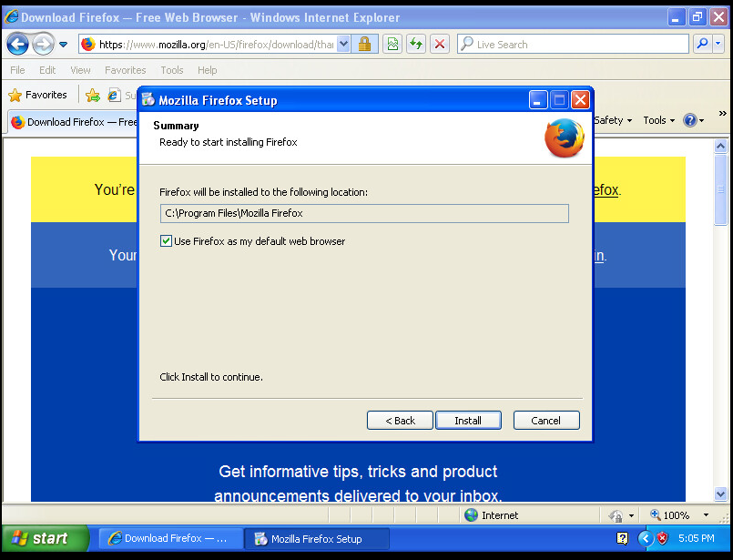
Task: Uncheck Use Firefox as my default web browser
Action: pyautogui.click(x=166, y=241)
